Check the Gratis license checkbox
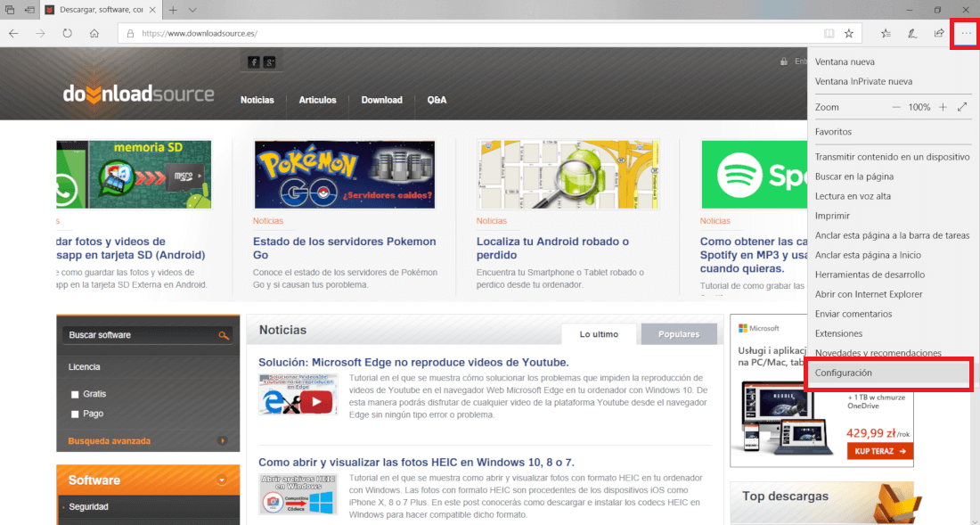Screen dimensions: 980x525 75,394
